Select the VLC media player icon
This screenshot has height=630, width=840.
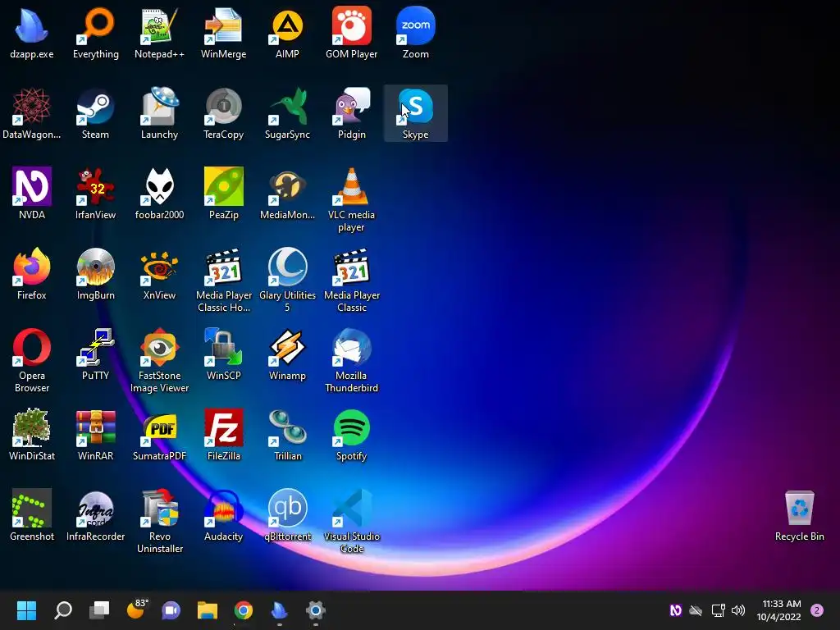pos(351,199)
